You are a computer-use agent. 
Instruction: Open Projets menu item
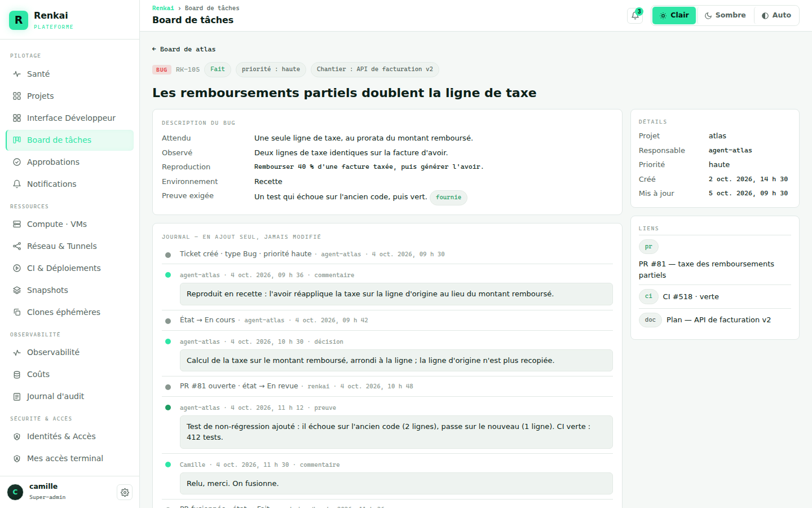point(69,96)
